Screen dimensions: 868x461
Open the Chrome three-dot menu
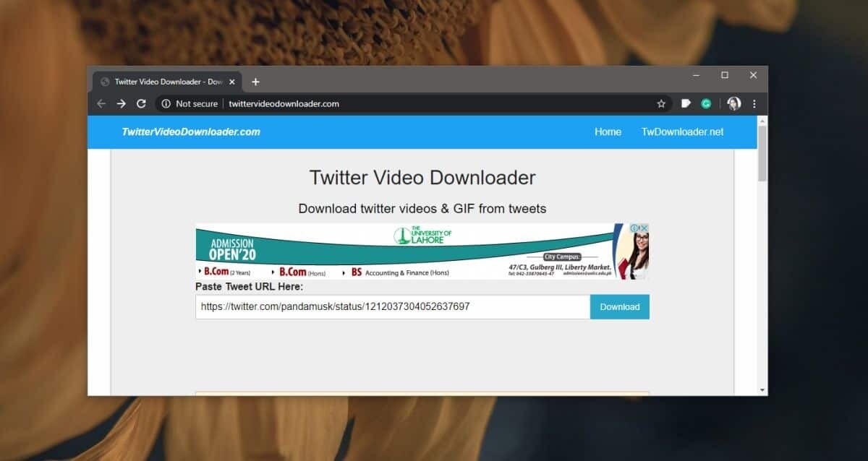pyautogui.click(x=754, y=103)
